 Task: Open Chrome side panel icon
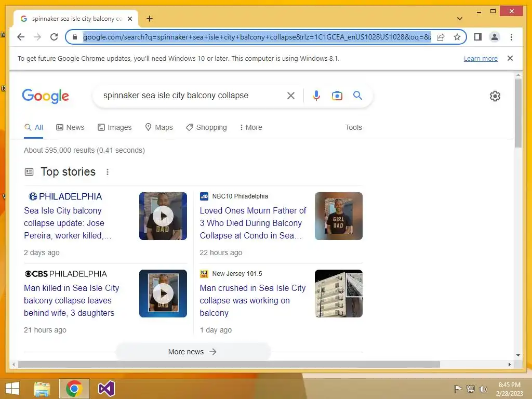point(478,37)
